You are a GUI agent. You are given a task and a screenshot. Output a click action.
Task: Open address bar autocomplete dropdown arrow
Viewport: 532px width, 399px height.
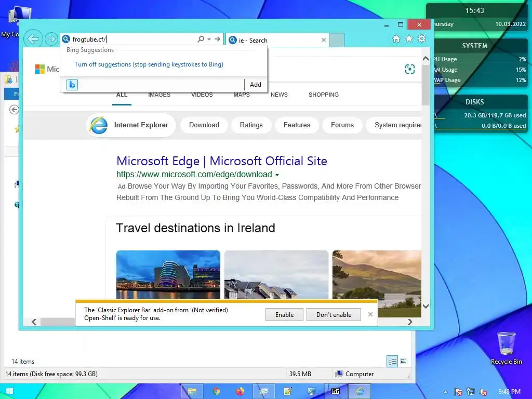[209, 39]
